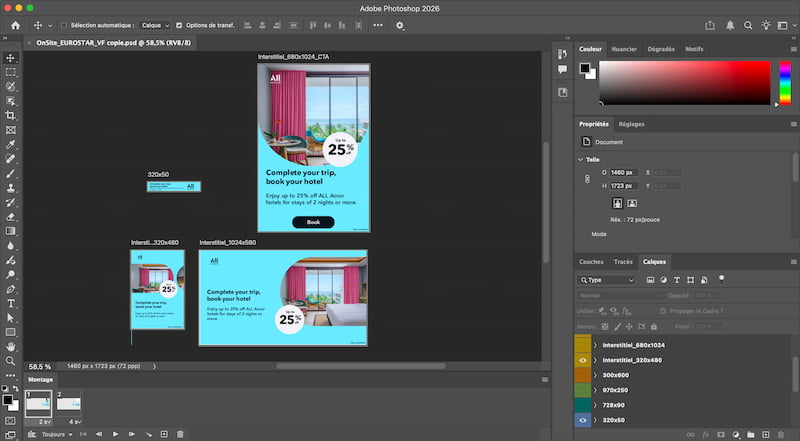Click the rainbow hue slider strip

point(785,83)
